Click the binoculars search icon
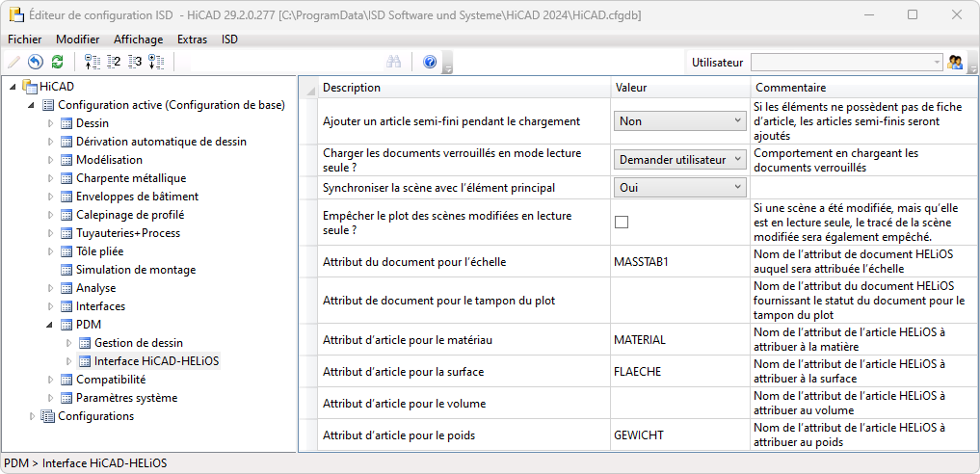The width and height of the screenshot is (980, 474). (393, 62)
